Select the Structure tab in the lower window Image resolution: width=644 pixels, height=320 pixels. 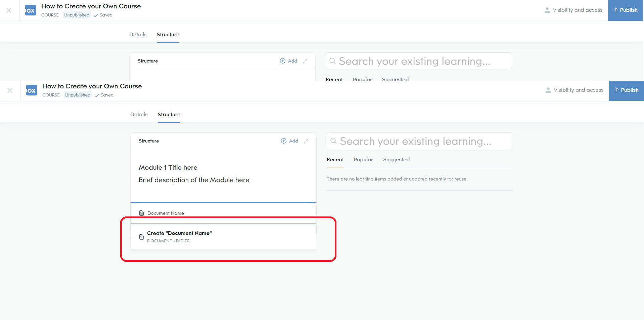pyautogui.click(x=169, y=115)
